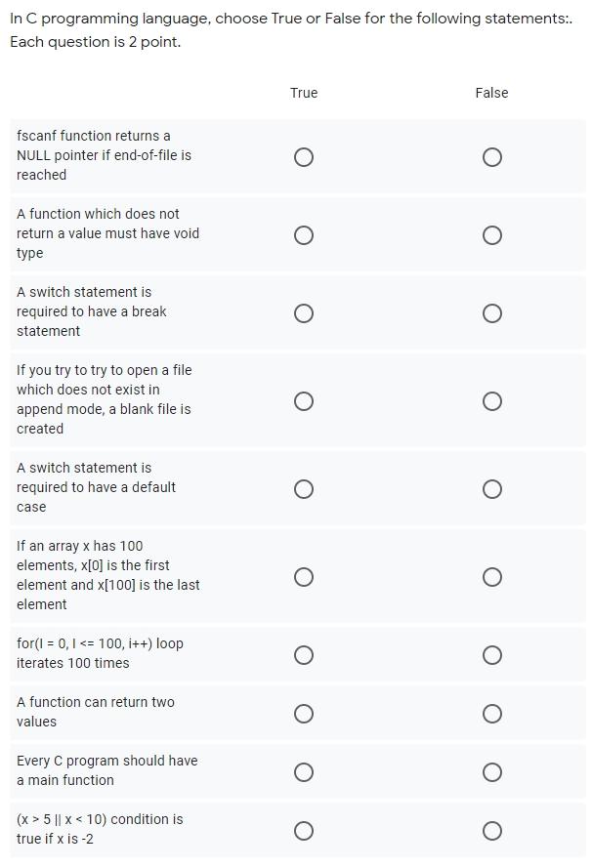Screen dimensions: 593x868
Task: Choose False for loop iterates 100 times
Action: (491, 655)
